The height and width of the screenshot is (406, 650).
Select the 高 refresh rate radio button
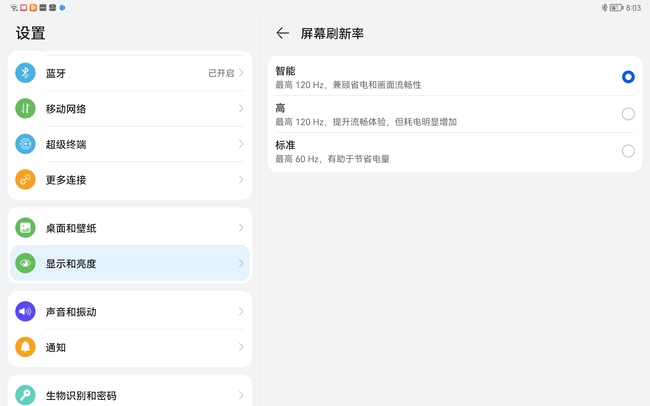click(x=628, y=114)
